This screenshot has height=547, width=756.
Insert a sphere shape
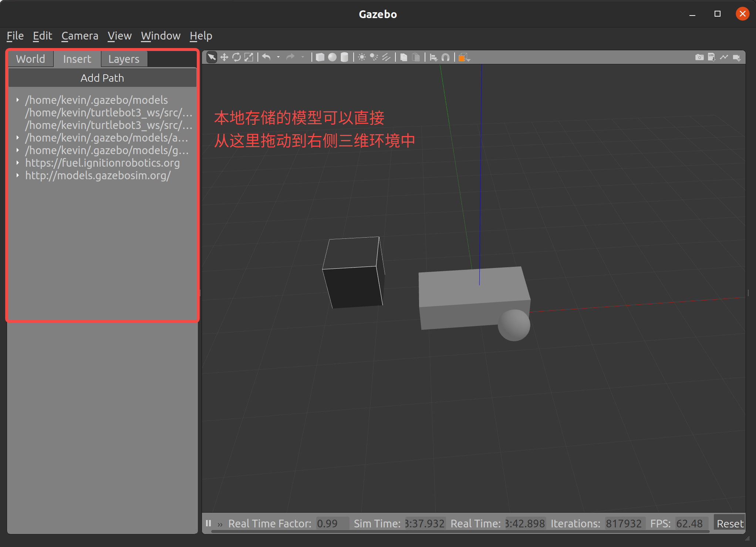click(332, 57)
